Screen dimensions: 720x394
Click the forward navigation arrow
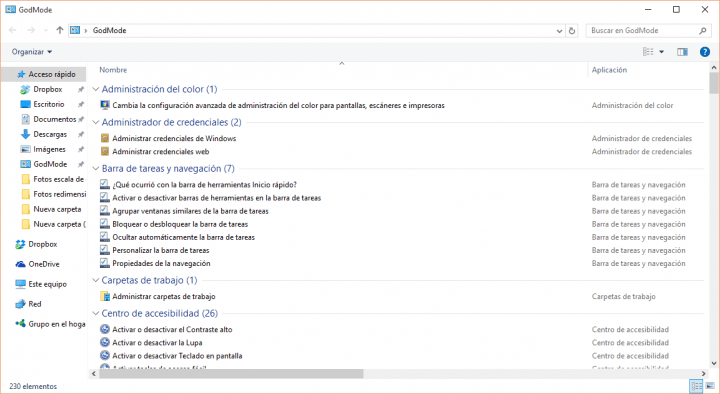pyautogui.click(x=31, y=30)
